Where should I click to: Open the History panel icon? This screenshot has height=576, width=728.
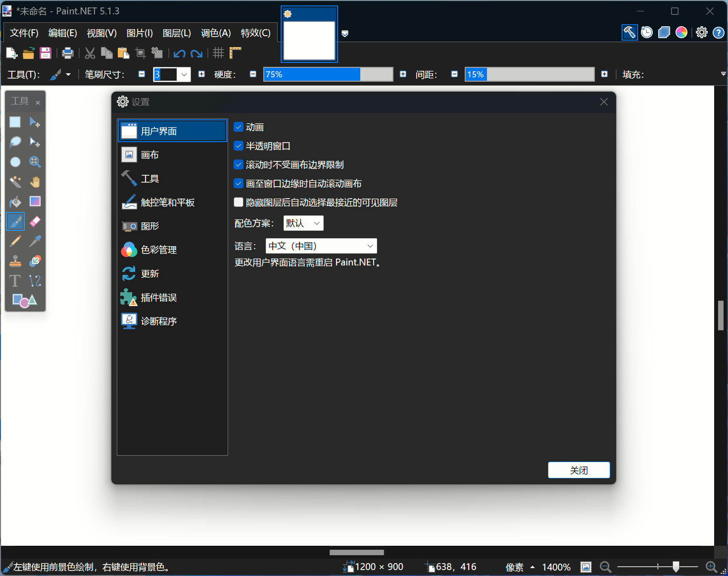pyautogui.click(x=646, y=32)
